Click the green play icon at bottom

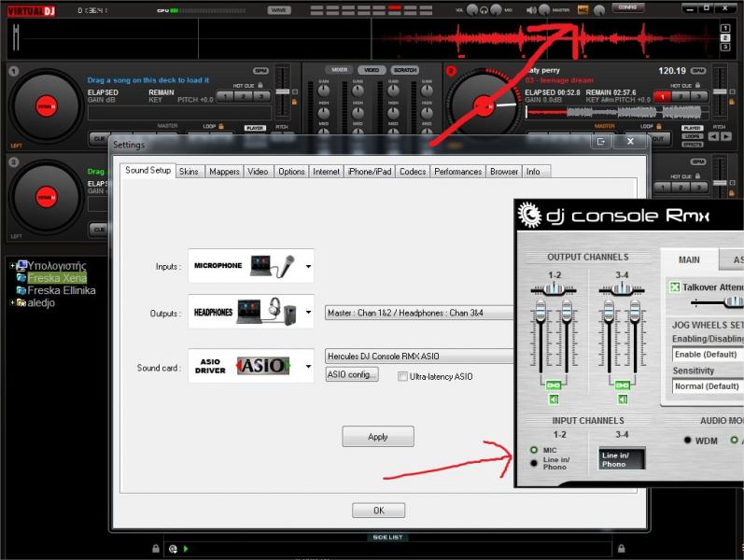pos(186,549)
